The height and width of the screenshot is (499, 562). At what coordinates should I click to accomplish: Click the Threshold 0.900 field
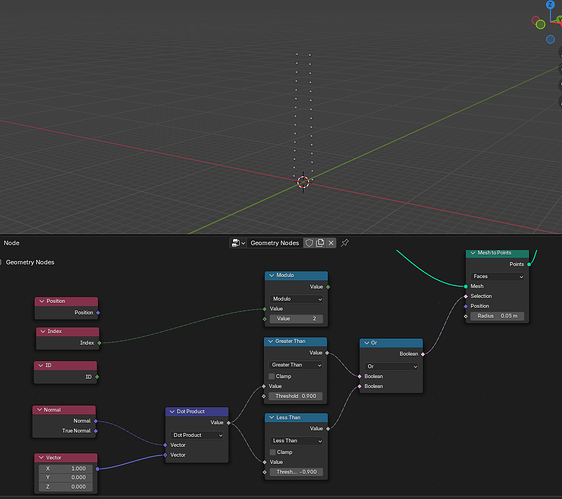[295, 396]
